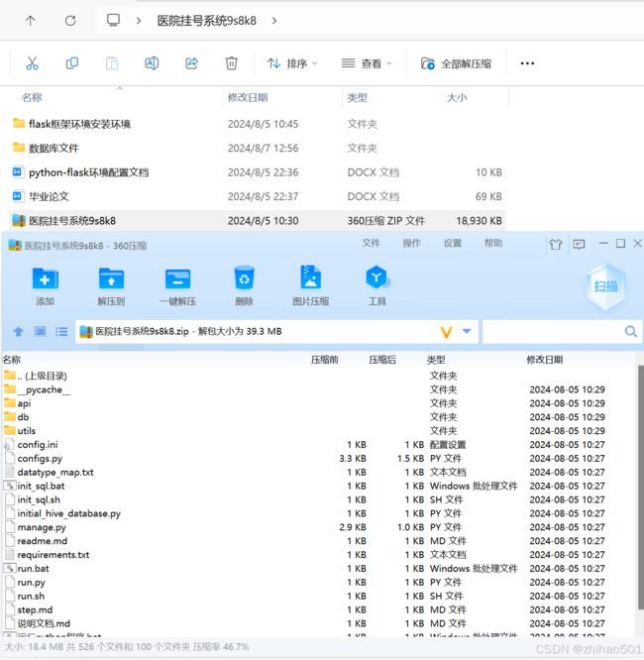
Task: Sort by the Explorer 修改日期 column header
Action: [248, 98]
